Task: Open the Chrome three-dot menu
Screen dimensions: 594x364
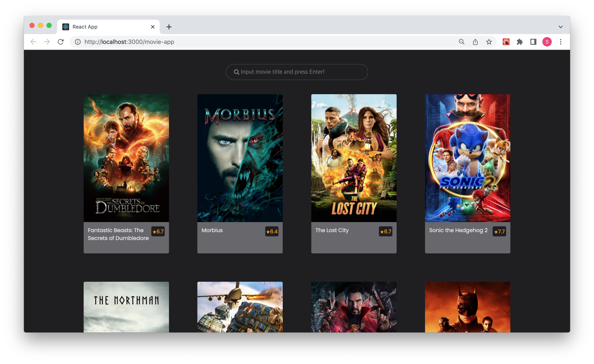Action: point(561,42)
